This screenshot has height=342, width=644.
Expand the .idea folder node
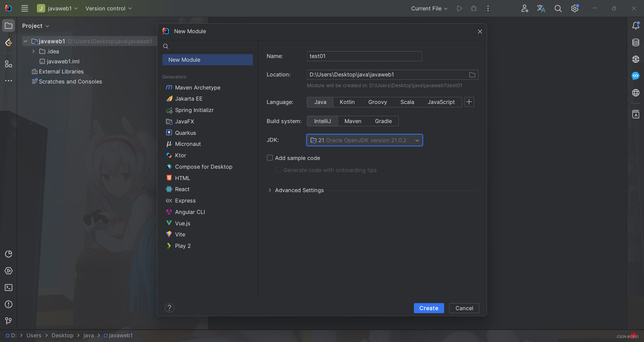[34, 51]
